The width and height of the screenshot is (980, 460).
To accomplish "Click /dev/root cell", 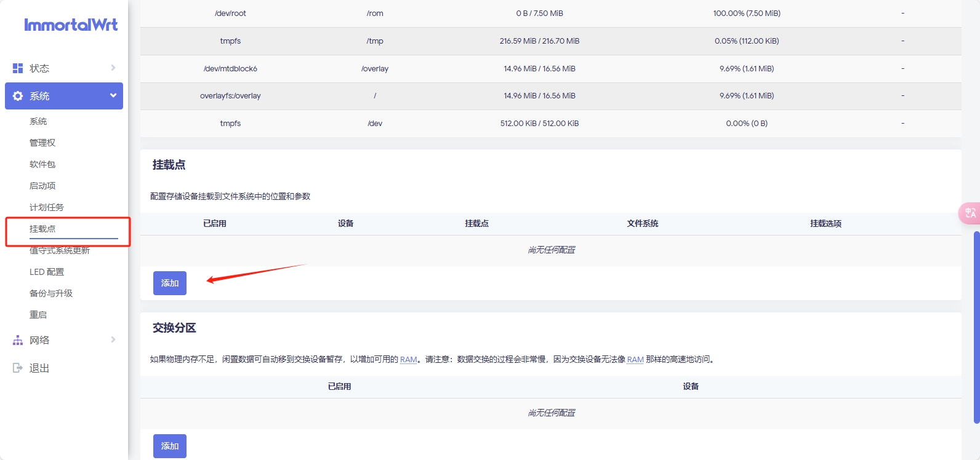I will tap(230, 14).
